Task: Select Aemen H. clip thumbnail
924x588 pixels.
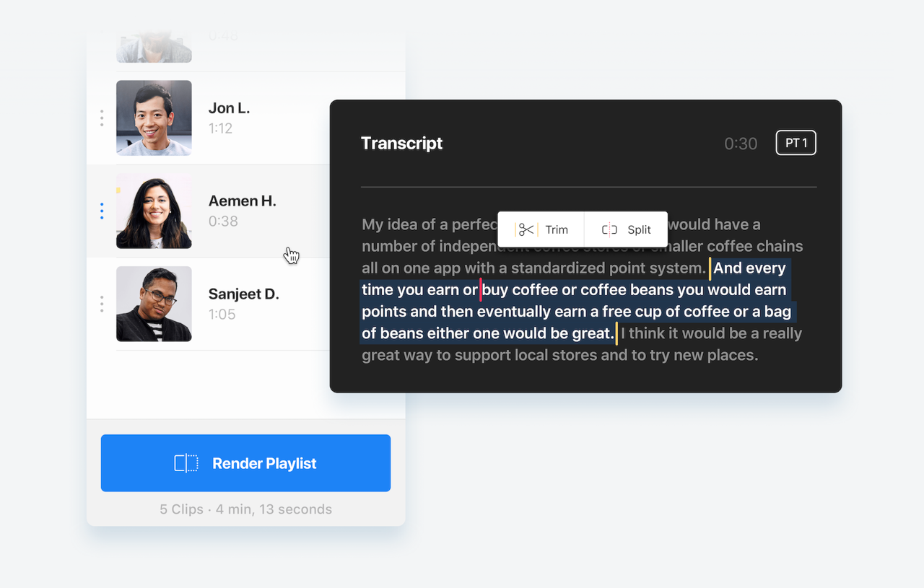Action: point(154,211)
